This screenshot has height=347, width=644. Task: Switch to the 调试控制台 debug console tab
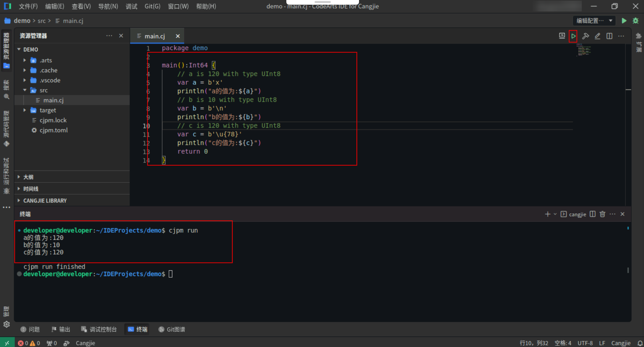click(x=99, y=329)
